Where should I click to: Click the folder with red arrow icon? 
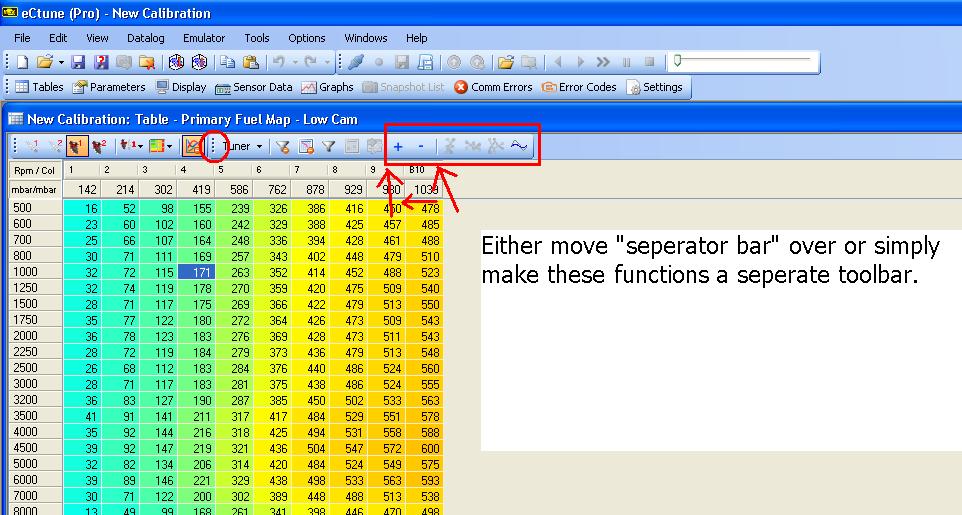click(x=147, y=62)
